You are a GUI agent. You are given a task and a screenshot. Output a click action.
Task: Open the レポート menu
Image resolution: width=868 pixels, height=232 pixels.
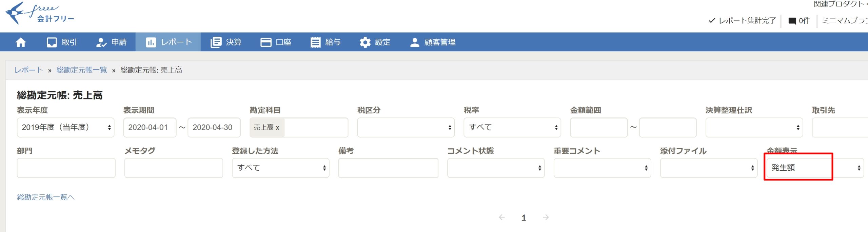[x=168, y=42]
